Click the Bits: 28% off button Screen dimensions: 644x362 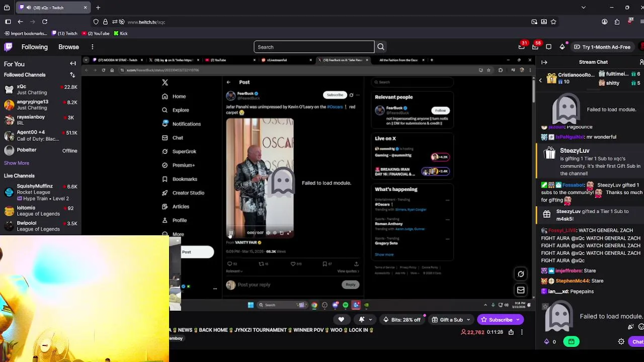point(401,320)
